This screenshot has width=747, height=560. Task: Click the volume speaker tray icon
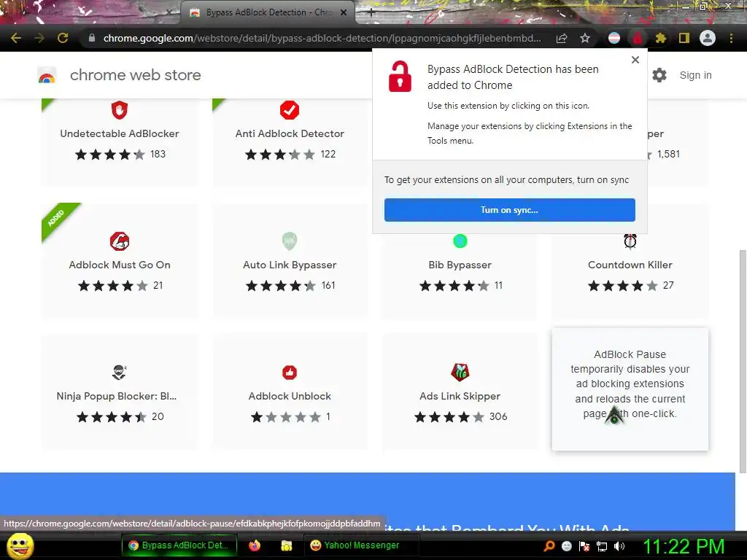(619, 546)
